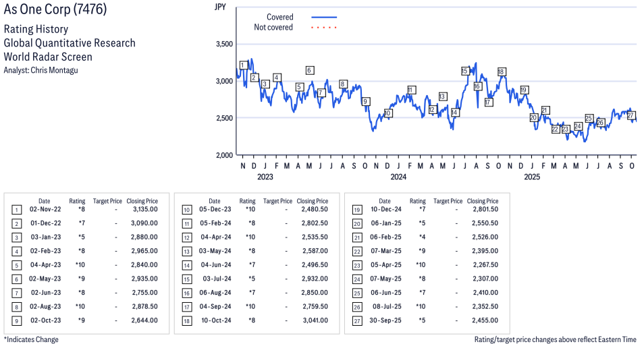644x344 pixels.
Task: Click the Closing Price header in the first table
Action: click(142, 201)
